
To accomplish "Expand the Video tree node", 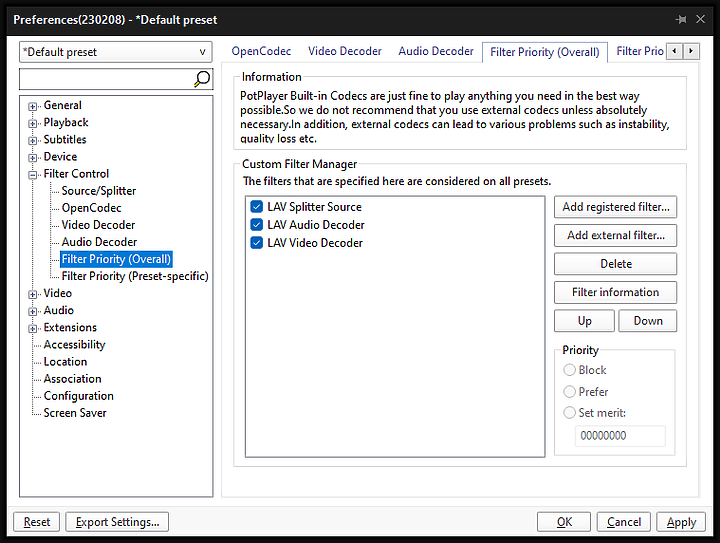I will pyautogui.click(x=32, y=294).
